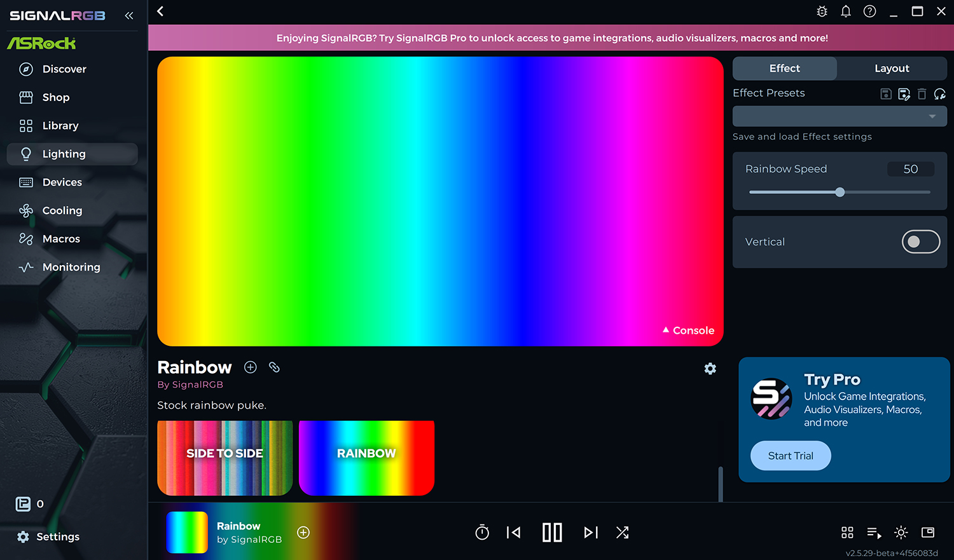
Task: Open the help question mark icon
Action: [x=869, y=11]
